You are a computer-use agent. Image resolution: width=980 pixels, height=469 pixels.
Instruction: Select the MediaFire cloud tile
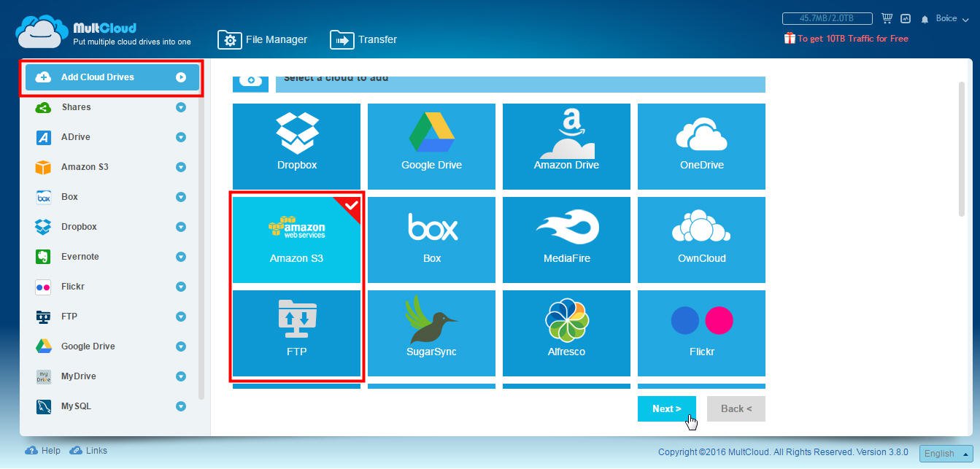(x=566, y=240)
